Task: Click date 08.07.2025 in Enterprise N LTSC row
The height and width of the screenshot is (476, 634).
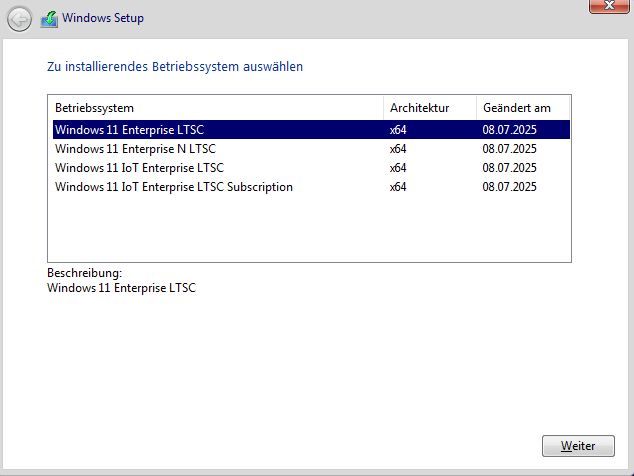Action: tap(509, 149)
